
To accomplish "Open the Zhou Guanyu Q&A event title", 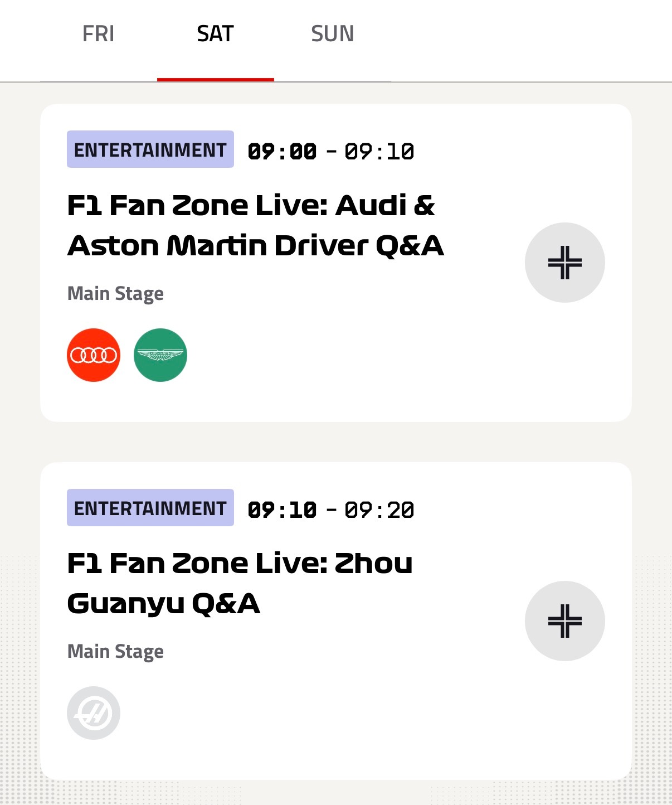I will 240,584.
